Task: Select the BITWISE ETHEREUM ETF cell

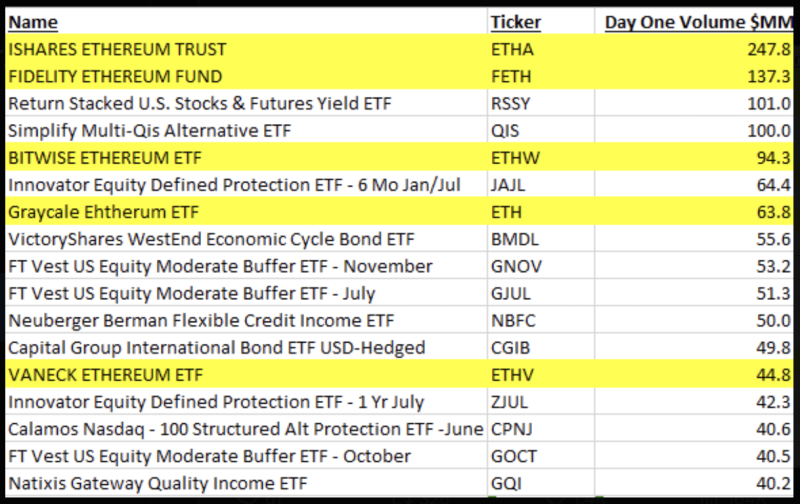Action: 246,158
